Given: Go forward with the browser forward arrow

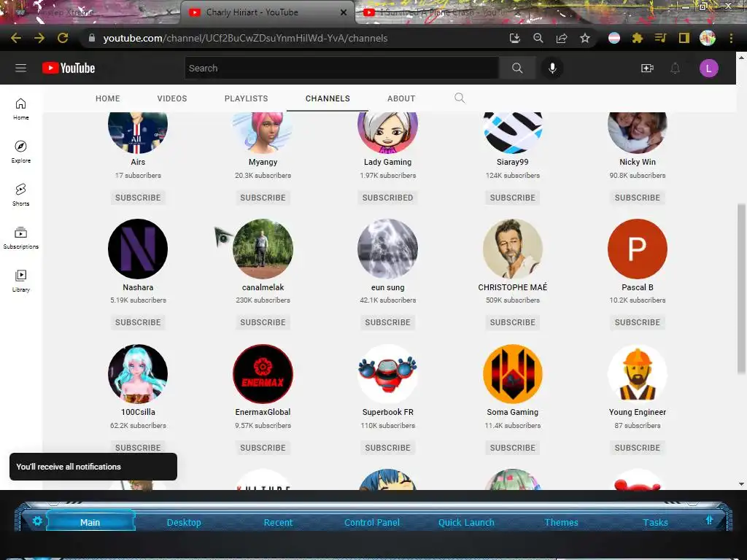Looking at the screenshot, I should pos(39,38).
